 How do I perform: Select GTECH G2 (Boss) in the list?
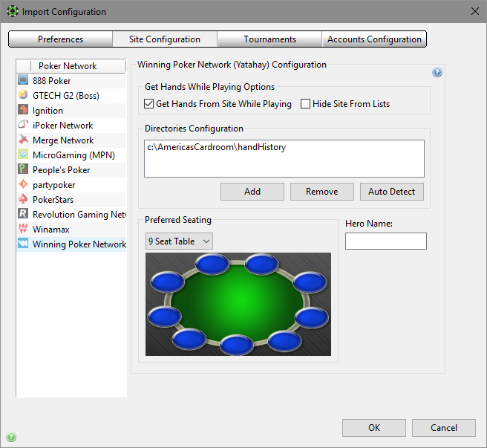(x=71, y=95)
